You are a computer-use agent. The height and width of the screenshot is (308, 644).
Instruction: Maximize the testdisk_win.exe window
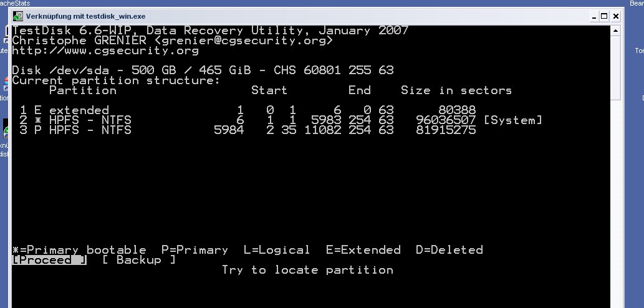point(604,16)
